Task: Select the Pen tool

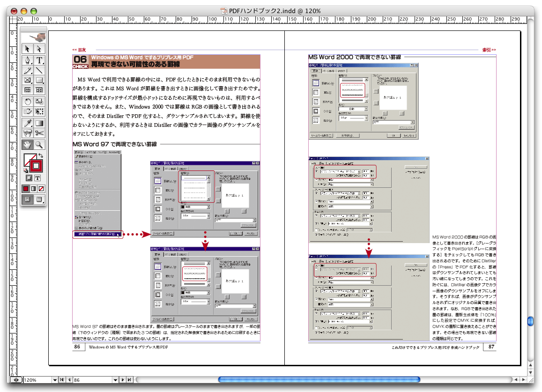Action: pyautogui.click(x=28, y=60)
